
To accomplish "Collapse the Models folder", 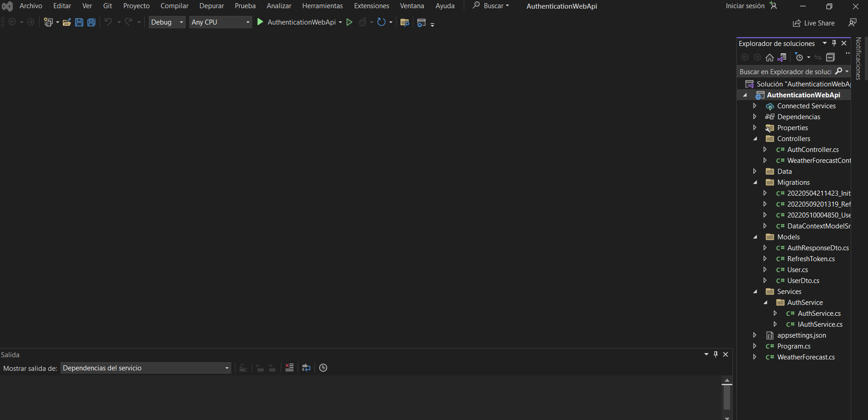I will 755,237.
